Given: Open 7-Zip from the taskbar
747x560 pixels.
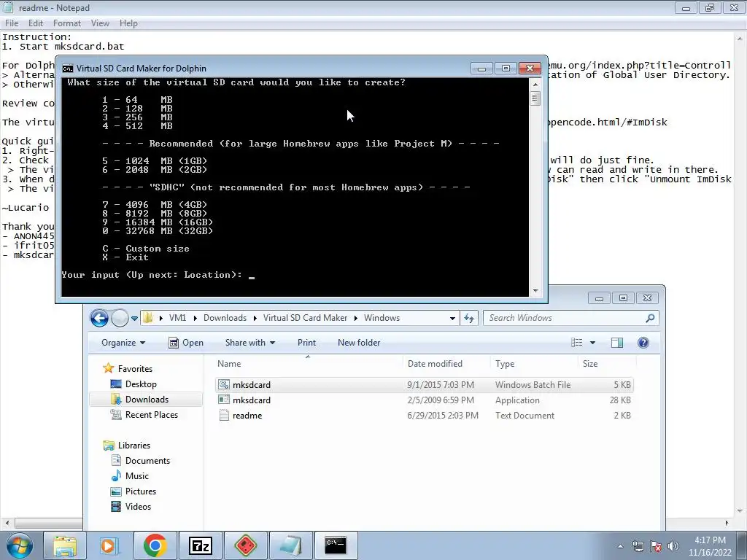Looking at the screenshot, I should tap(200, 545).
